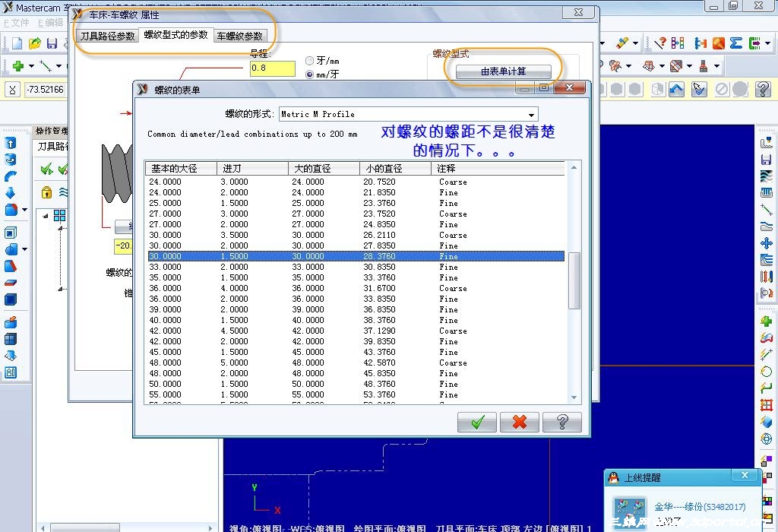Click the cursor with blue checkmark icon
The image size is (778, 532).
[699, 90]
